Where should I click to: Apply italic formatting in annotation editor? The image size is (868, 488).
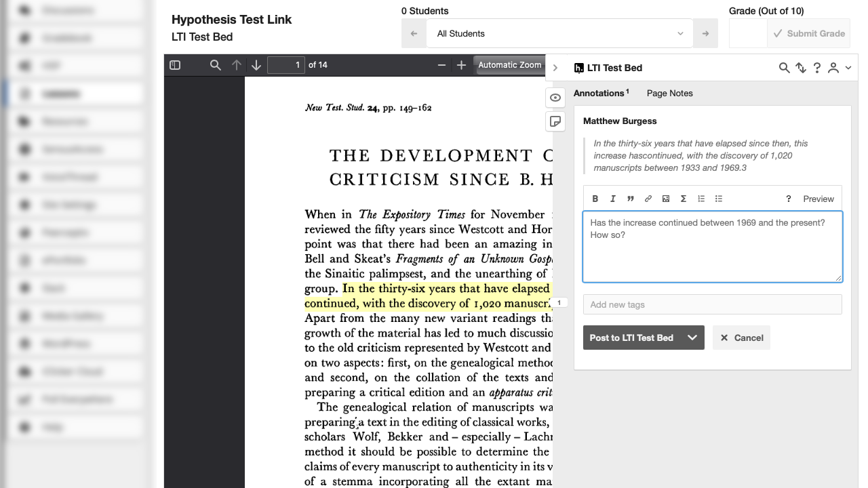coord(613,199)
